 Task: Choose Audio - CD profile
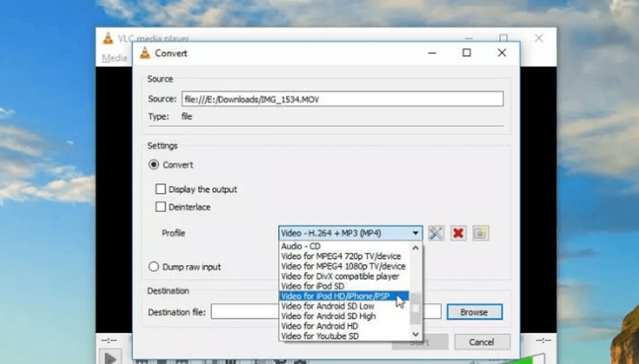344,246
